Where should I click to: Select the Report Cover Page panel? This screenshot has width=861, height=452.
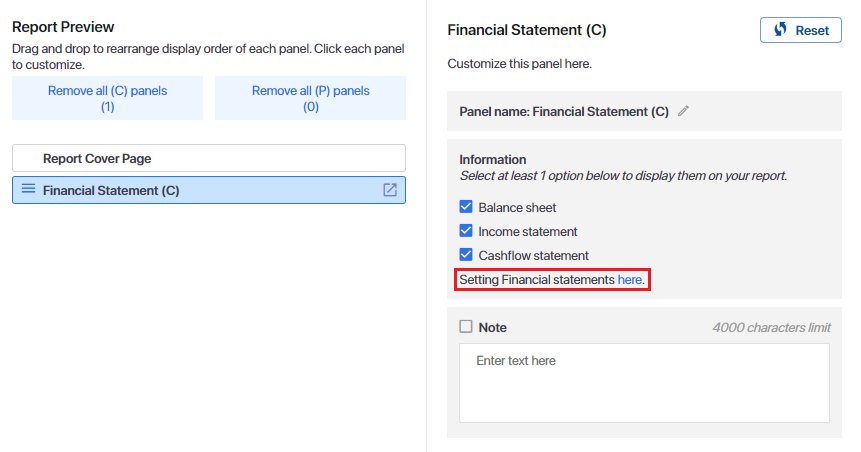[209, 158]
